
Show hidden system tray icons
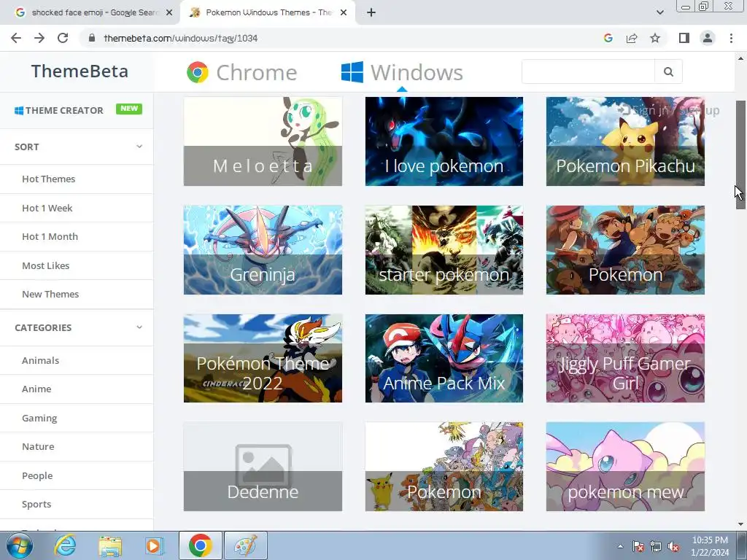[620, 546]
